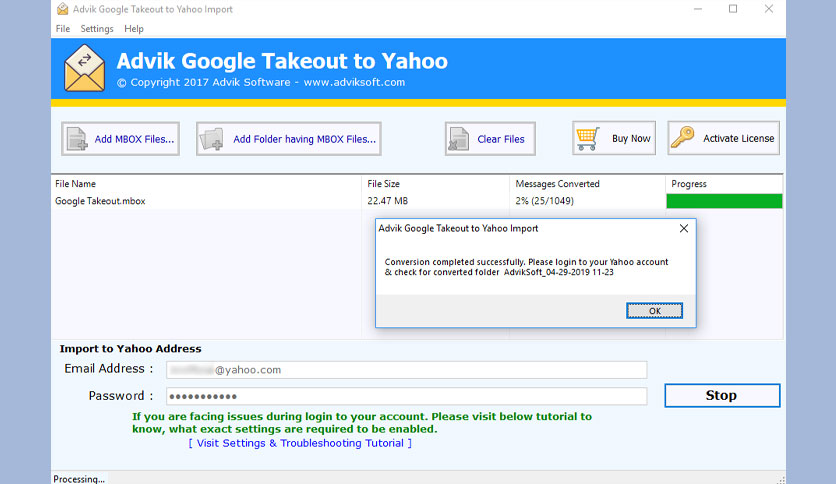The image size is (836, 484).
Task: Click the shopping cart icon
Action: click(588, 138)
